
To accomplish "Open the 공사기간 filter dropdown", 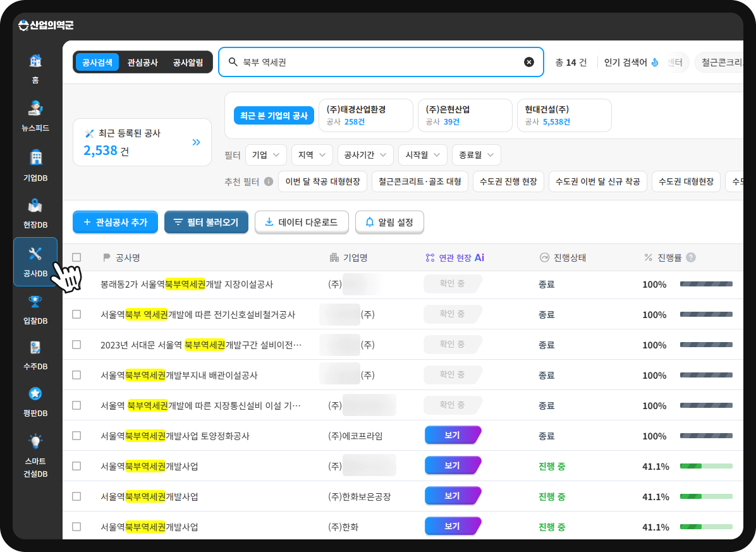I will tap(365, 156).
